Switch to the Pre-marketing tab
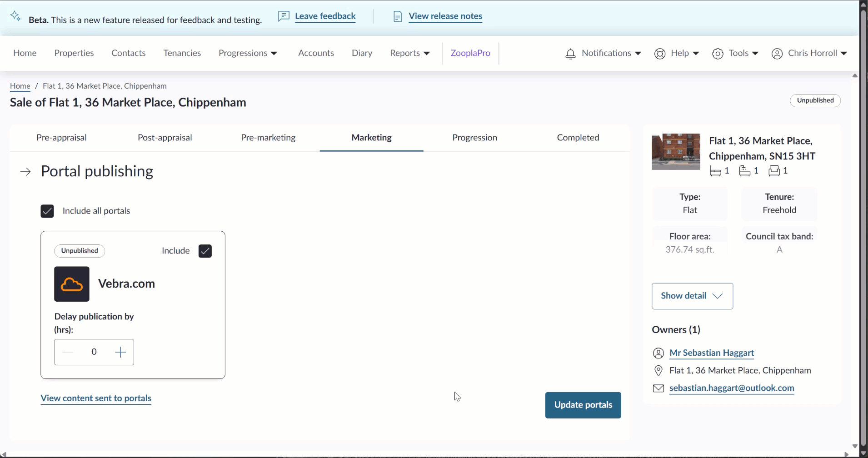The width and height of the screenshot is (868, 458). 268,138
